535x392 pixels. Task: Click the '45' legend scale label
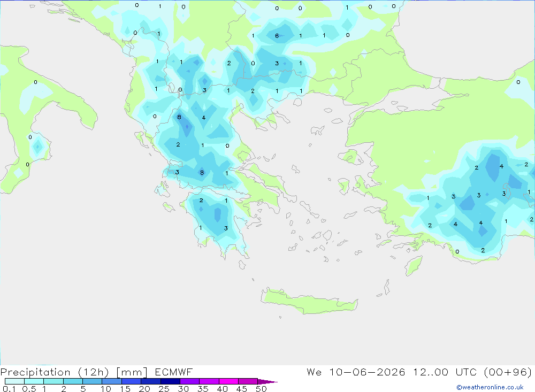click(x=242, y=389)
